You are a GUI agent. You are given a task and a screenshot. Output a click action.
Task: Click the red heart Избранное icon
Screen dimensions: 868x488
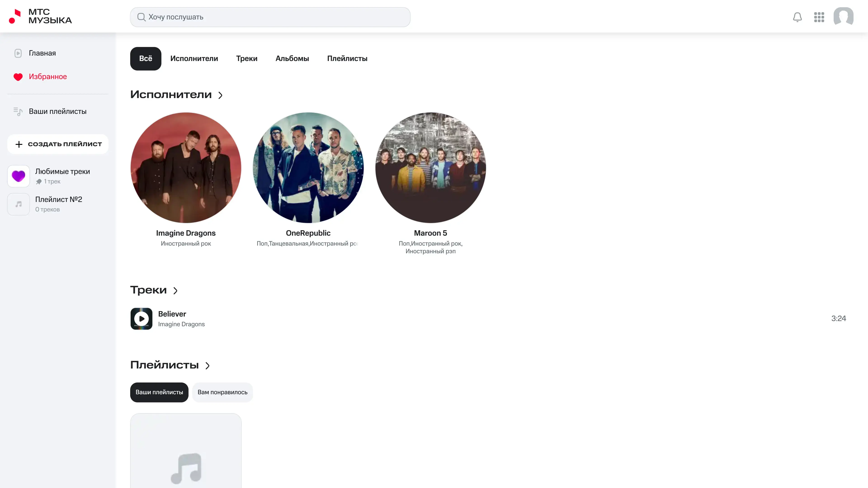coord(18,77)
